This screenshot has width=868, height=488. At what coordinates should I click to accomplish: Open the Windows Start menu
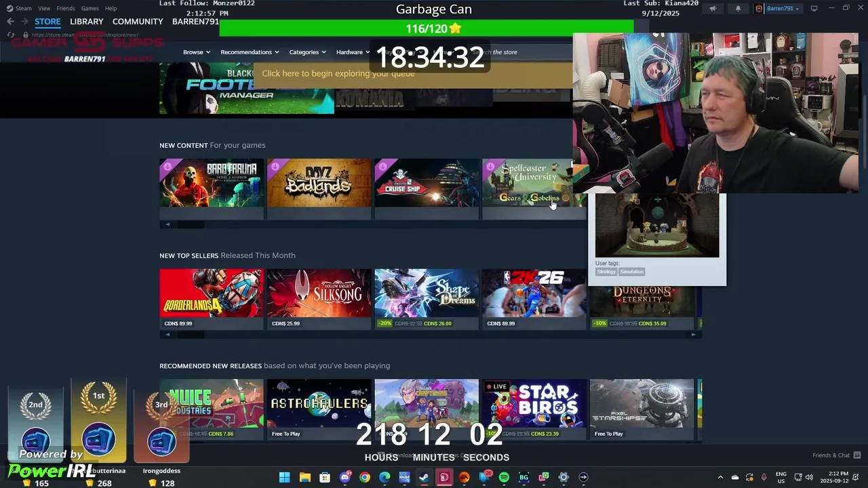[x=285, y=477]
